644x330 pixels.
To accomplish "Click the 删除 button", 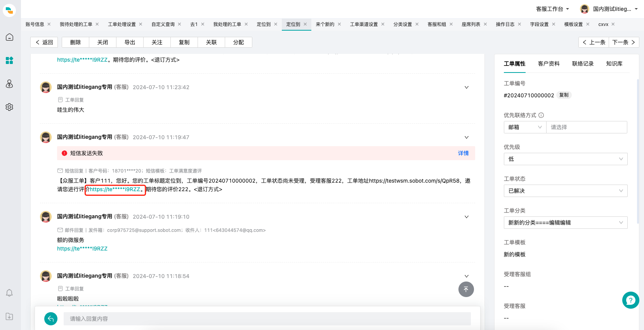I will (75, 42).
